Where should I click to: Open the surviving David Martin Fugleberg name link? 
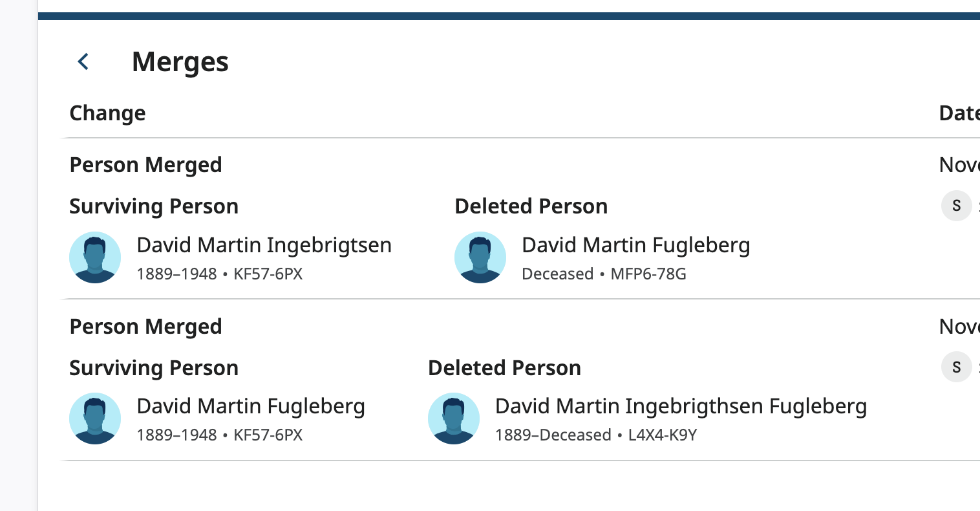click(x=251, y=406)
